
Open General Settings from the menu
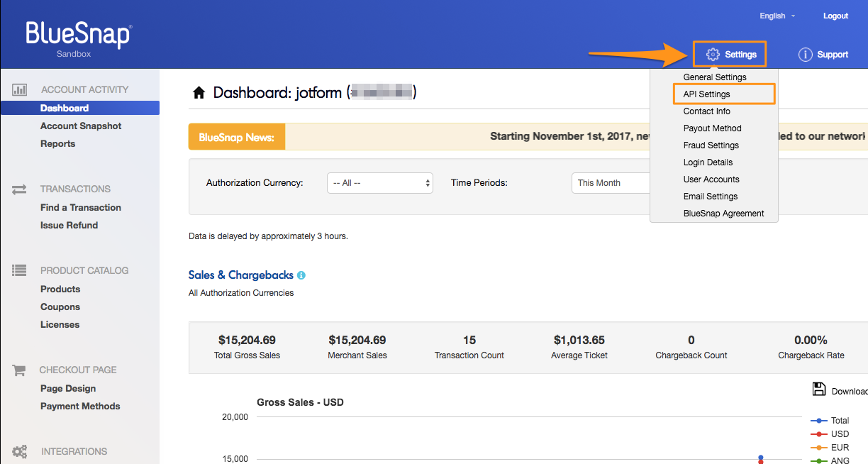tap(714, 77)
